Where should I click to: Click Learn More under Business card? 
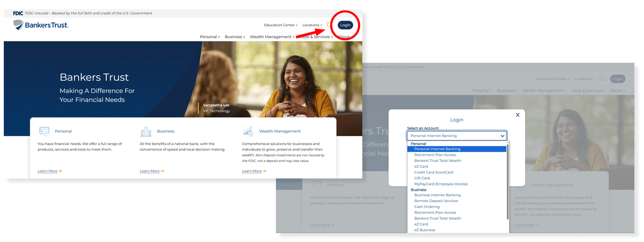tap(152, 171)
